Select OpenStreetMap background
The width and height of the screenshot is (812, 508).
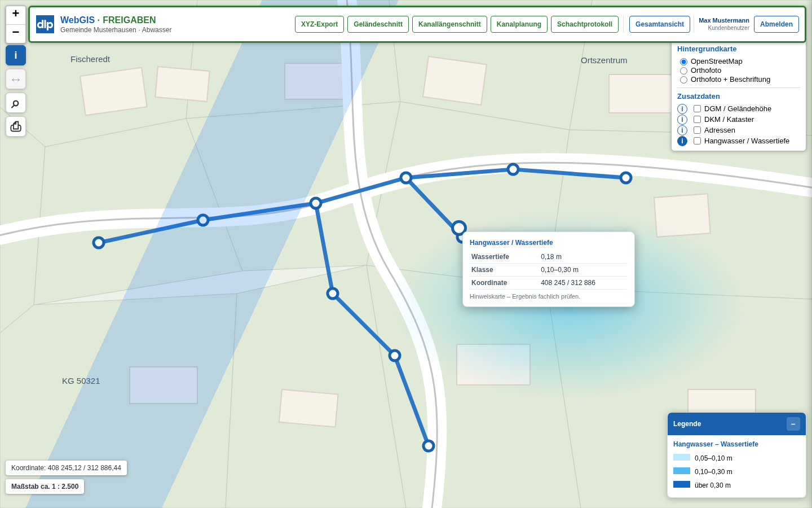click(683, 62)
